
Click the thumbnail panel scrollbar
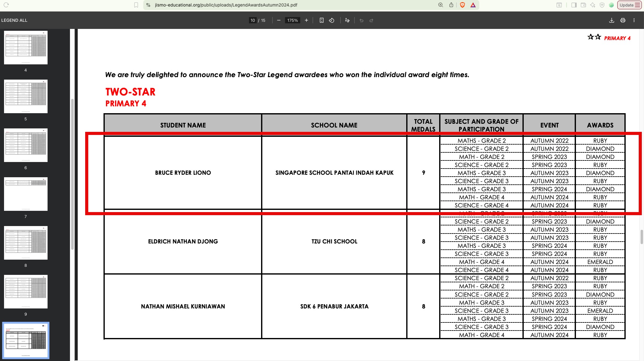tap(72, 174)
